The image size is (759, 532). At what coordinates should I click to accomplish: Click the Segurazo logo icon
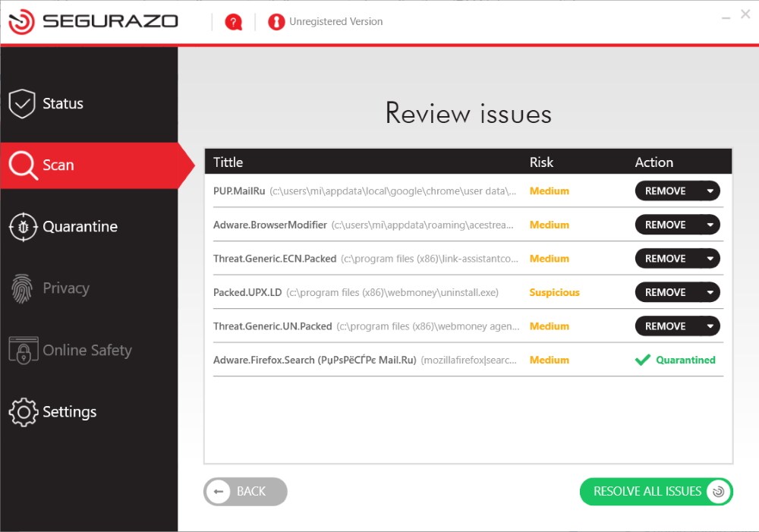[21, 21]
